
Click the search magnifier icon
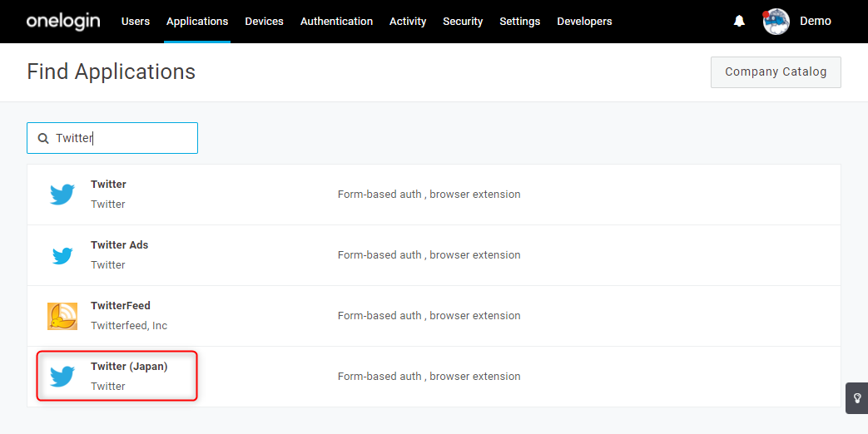coord(43,138)
